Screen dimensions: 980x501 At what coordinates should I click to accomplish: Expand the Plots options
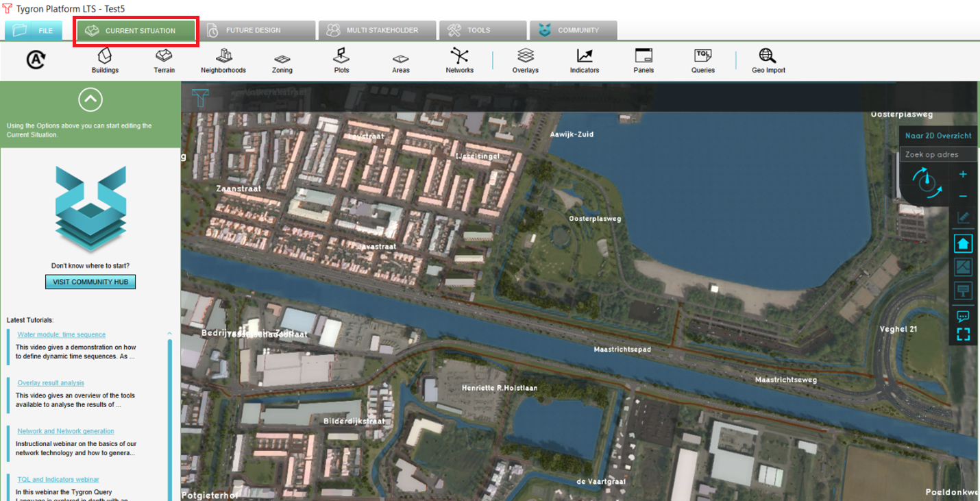tap(341, 60)
